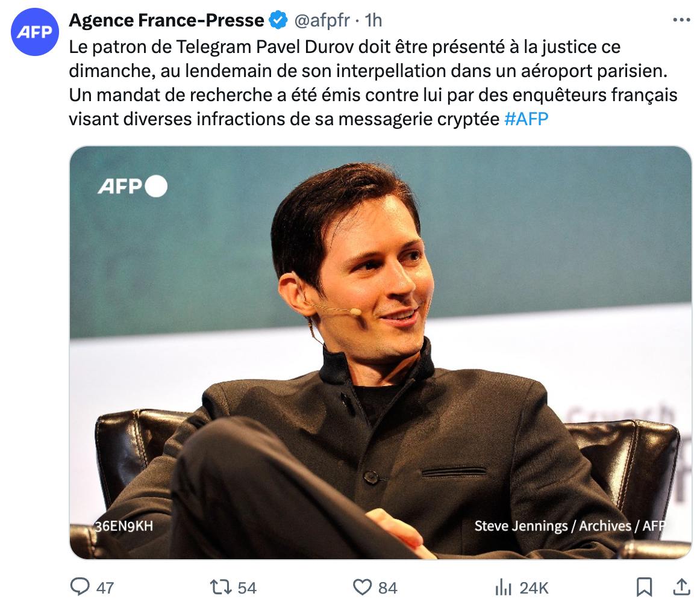Follow the #AFP hashtag link

[x=525, y=119]
